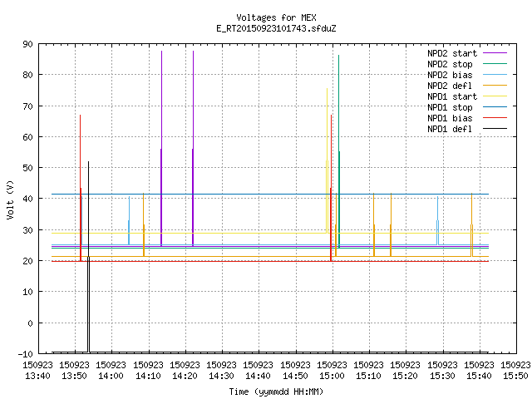Click the orange NPD2 defl legend line
The width and height of the screenshot is (532, 399).
point(495,85)
